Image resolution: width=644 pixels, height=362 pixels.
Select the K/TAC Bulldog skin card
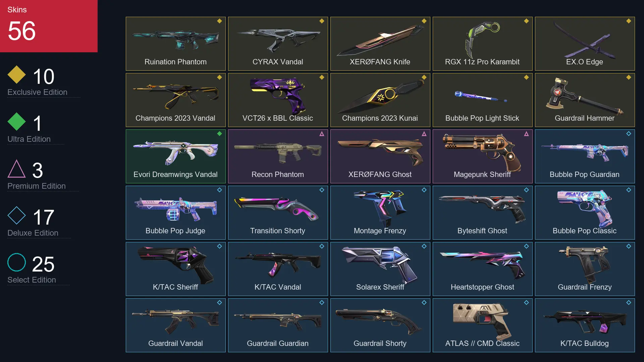[x=585, y=325]
